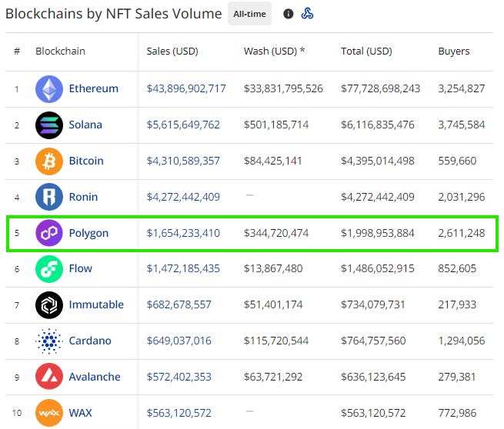Click Solana wash value $501,185,714
This screenshot has height=429, width=504.
276,125
